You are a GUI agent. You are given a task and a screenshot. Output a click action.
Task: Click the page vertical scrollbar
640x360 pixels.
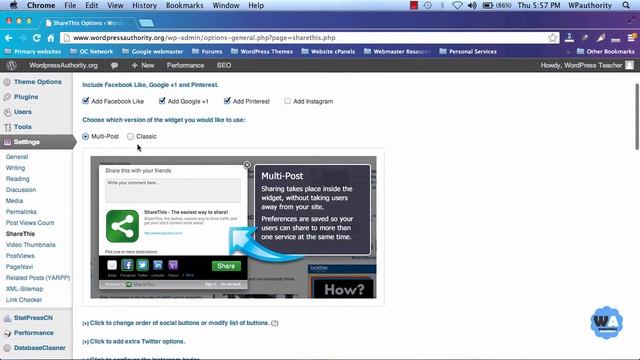click(x=637, y=117)
